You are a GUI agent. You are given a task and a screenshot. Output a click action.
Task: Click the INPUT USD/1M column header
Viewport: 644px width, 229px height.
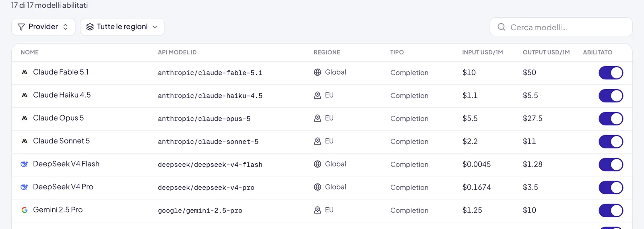483,52
